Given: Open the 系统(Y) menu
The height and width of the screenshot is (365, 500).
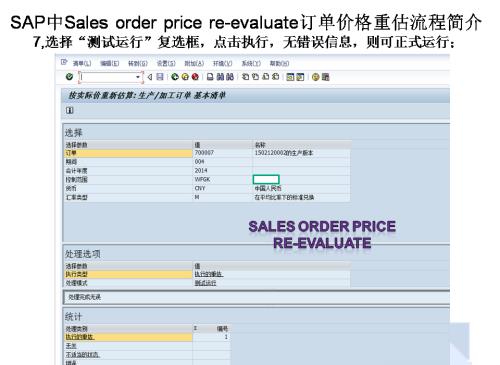Looking at the screenshot, I should [251, 63].
